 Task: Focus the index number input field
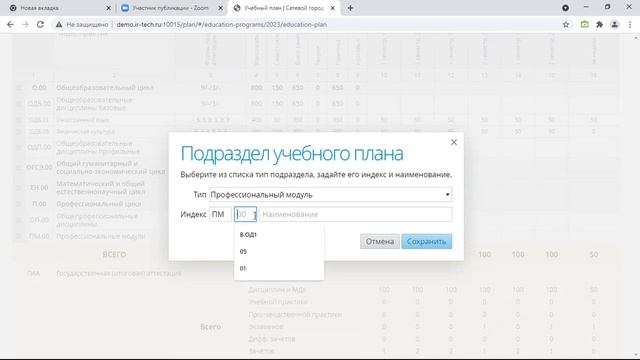coord(245,214)
